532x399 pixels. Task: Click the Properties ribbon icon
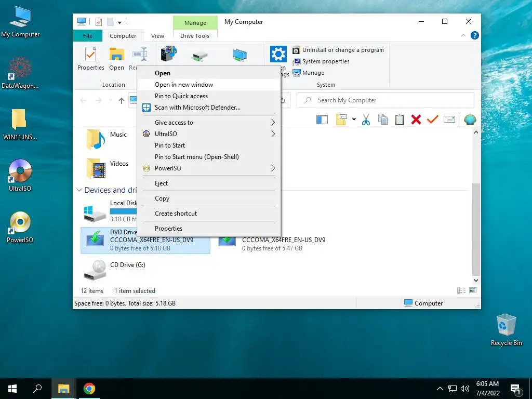(x=90, y=58)
